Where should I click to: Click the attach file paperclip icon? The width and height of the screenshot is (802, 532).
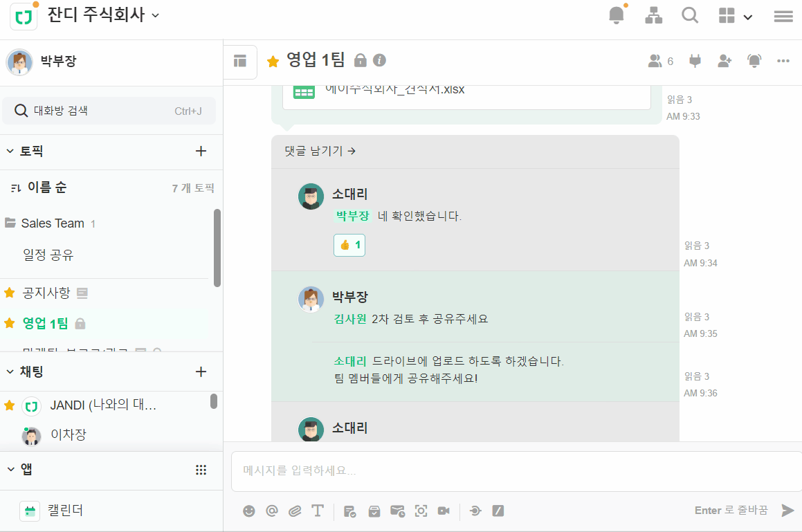point(295,511)
